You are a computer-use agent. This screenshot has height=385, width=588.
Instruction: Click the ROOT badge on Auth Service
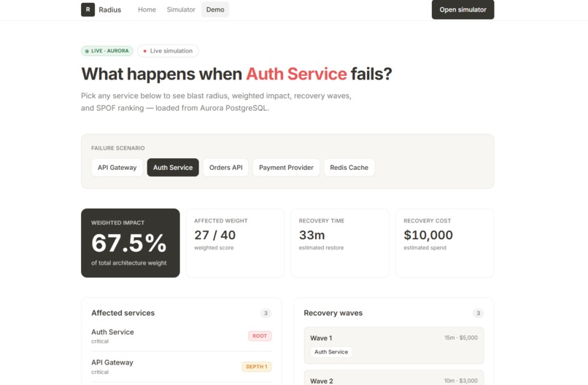[260, 336]
